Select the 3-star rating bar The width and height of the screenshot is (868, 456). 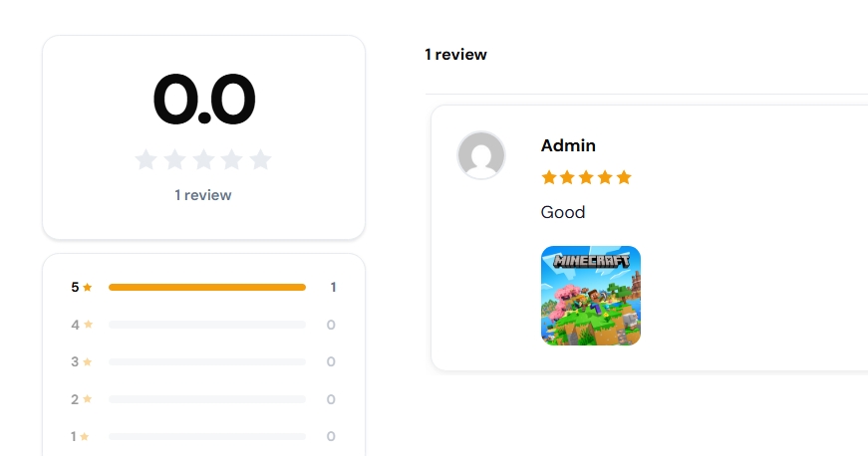pyautogui.click(x=206, y=361)
